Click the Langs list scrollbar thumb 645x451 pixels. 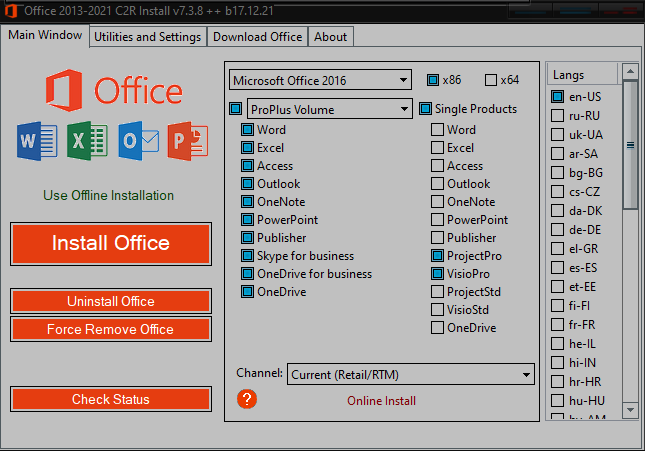[630, 145]
